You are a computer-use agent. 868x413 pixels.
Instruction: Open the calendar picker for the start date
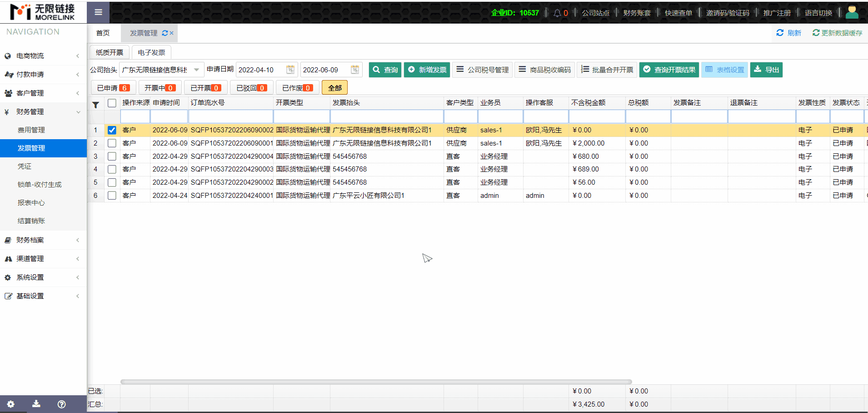pyautogui.click(x=289, y=70)
